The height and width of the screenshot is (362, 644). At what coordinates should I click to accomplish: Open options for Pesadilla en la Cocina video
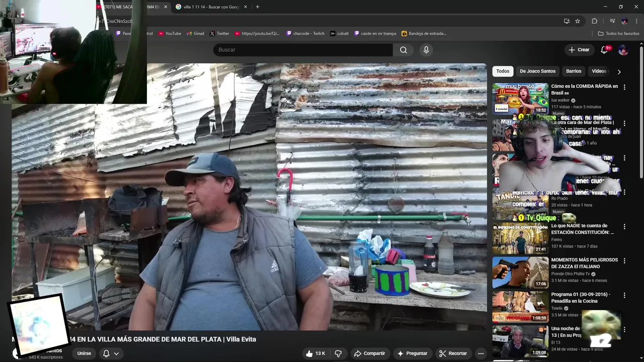click(624, 295)
